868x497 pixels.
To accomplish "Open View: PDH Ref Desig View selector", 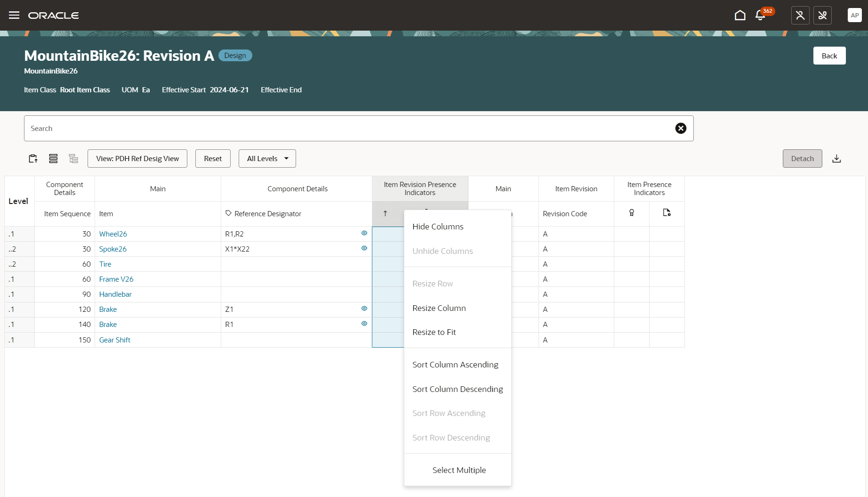I will pyautogui.click(x=137, y=159).
